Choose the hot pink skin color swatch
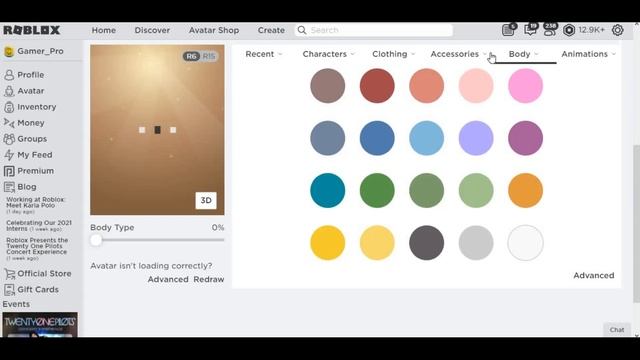640x360 pixels. [x=525, y=86]
